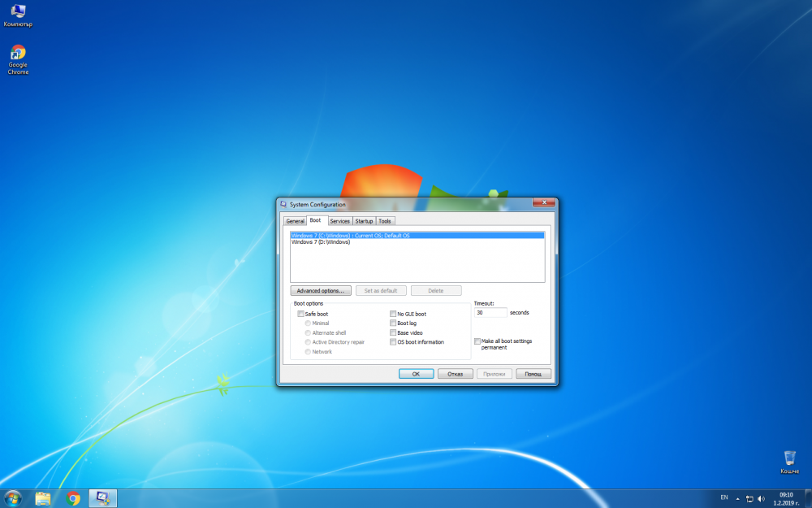
Task: Enable OS boot information checkbox
Action: point(393,342)
